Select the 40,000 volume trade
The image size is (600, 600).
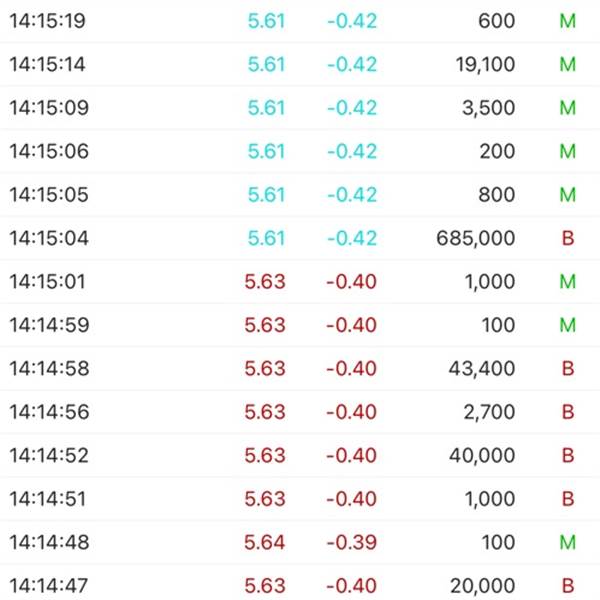coord(300,455)
